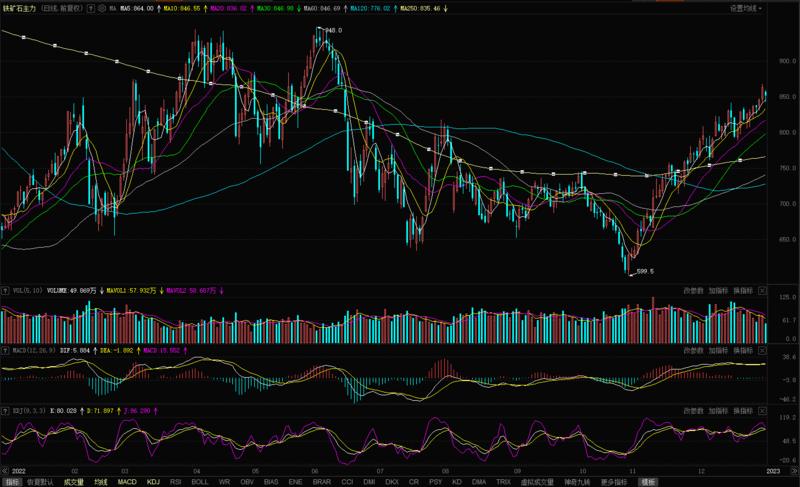Enable the RSI indicator
Viewport: 800px width, 487px height.
pyautogui.click(x=176, y=482)
